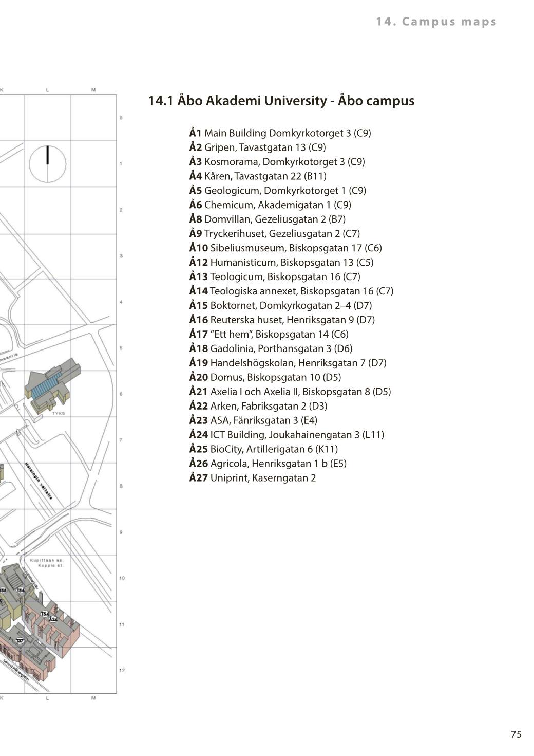This screenshot has width=534, height=756.
Task: Select the 'Å14 Teologiska annexet' entry
Action: tap(292, 291)
